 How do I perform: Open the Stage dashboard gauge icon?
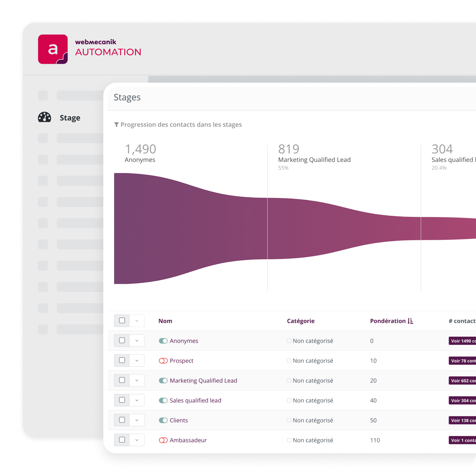pos(44,117)
